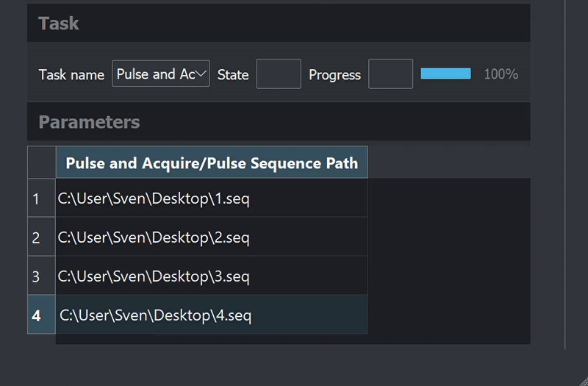Click the Task name label
Screen dimensions: 588x386
coord(71,75)
